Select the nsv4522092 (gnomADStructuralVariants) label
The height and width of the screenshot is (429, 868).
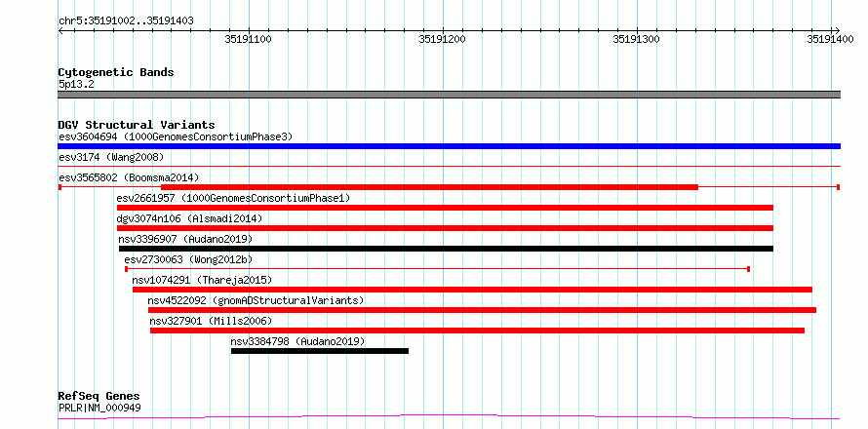click(x=256, y=300)
